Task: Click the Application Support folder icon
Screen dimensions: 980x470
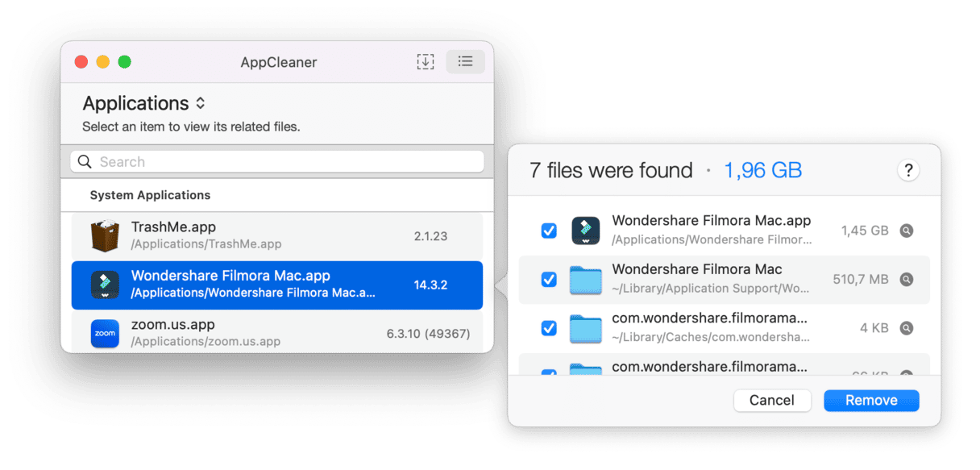Action: (586, 280)
